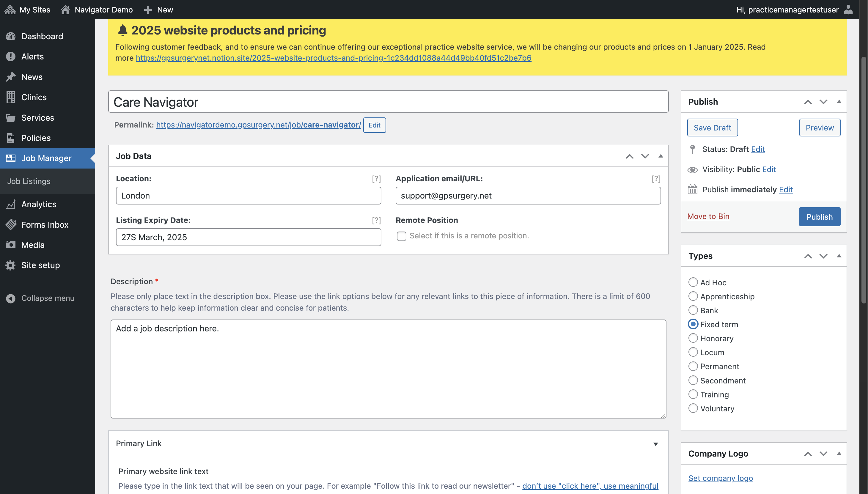Click the Analytics chart icon
Image resolution: width=868 pixels, height=494 pixels.
click(10, 204)
